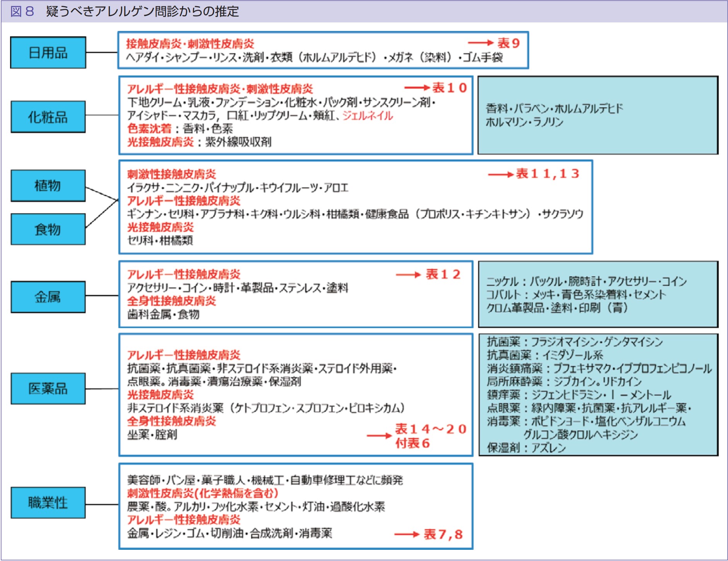Click the line starting 農薬・酸。アルカリ

tap(256, 506)
